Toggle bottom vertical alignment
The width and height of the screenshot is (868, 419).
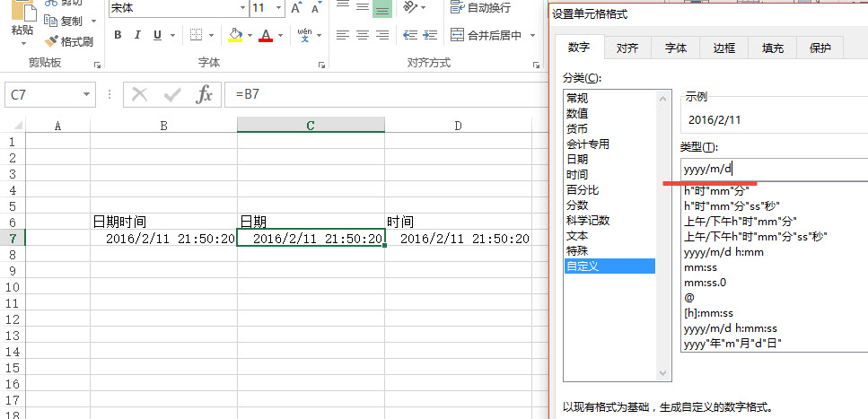tap(382, 8)
